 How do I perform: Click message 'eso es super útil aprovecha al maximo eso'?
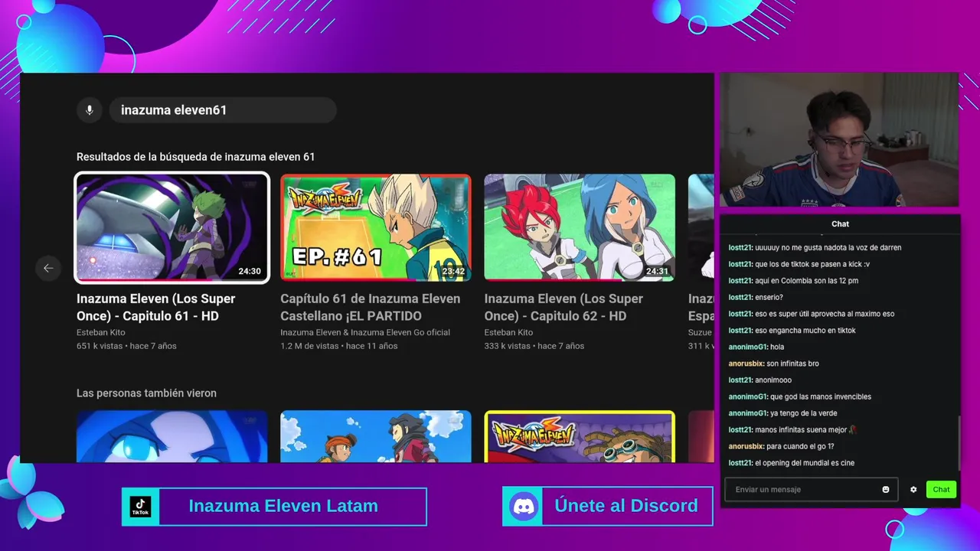(x=825, y=314)
